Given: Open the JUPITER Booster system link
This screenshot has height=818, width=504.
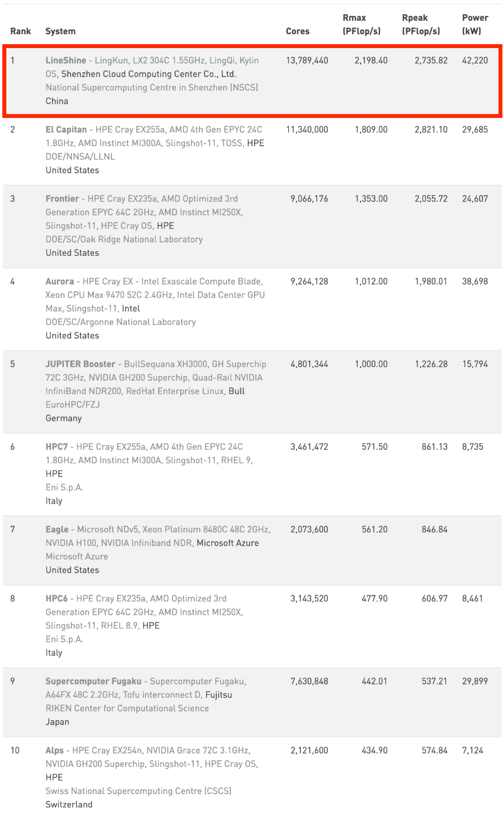Looking at the screenshot, I should click(x=80, y=364).
